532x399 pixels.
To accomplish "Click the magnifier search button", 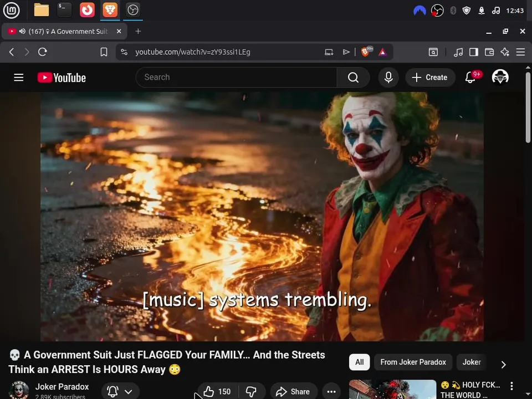I will [x=353, y=78].
